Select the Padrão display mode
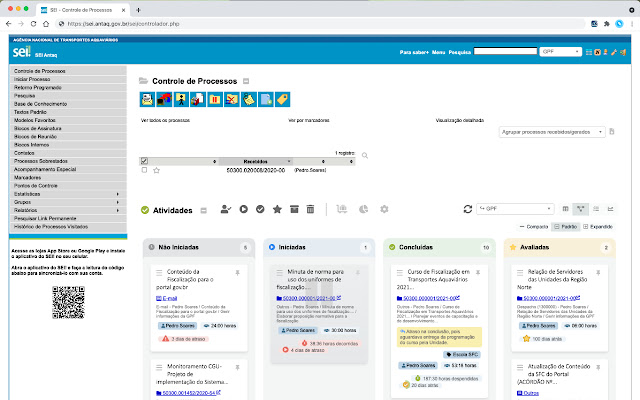 (x=566, y=227)
